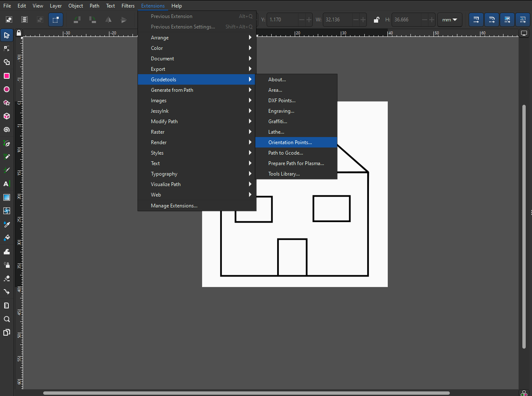Select the Spiral tool

click(7, 130)
